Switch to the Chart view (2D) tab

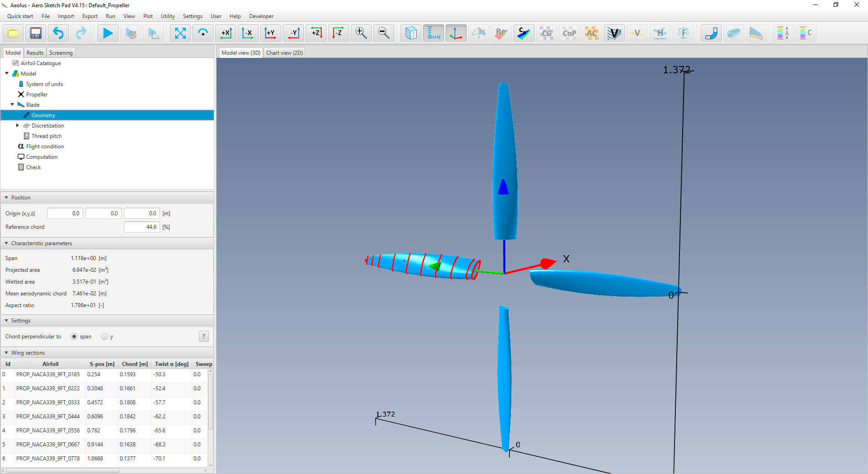284,52
